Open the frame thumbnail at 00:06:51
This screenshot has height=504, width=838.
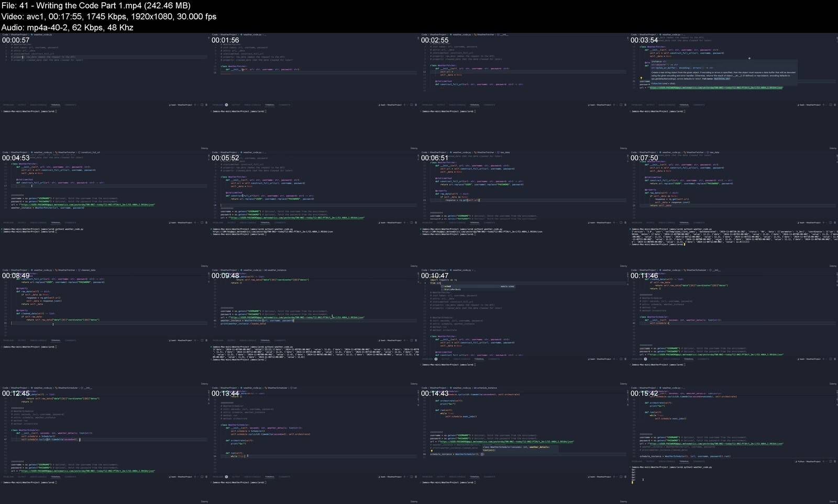tap(524, 209)
